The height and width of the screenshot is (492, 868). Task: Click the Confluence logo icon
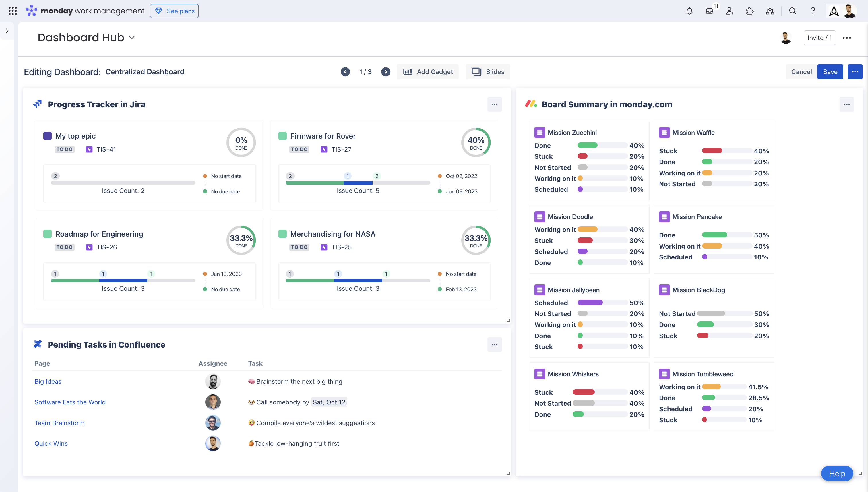(x=38, y=344)
